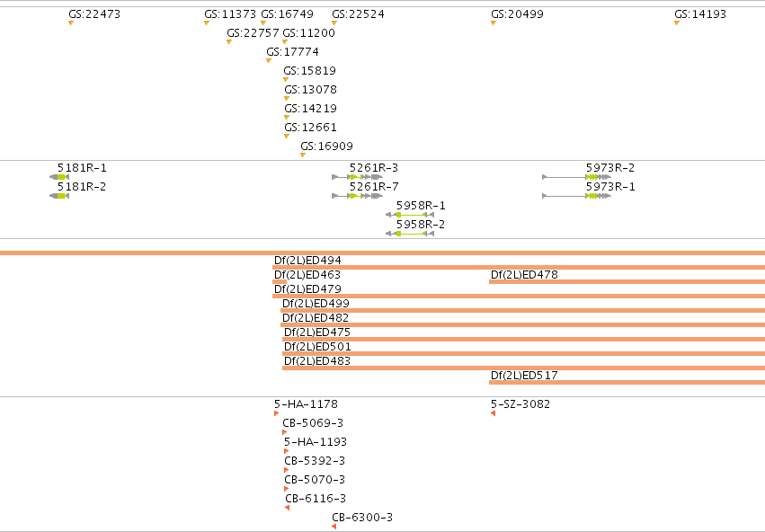Select the CB-5070-3 insertion label
This screenshot has width=765, height=532.
click(x=315, y=480)
